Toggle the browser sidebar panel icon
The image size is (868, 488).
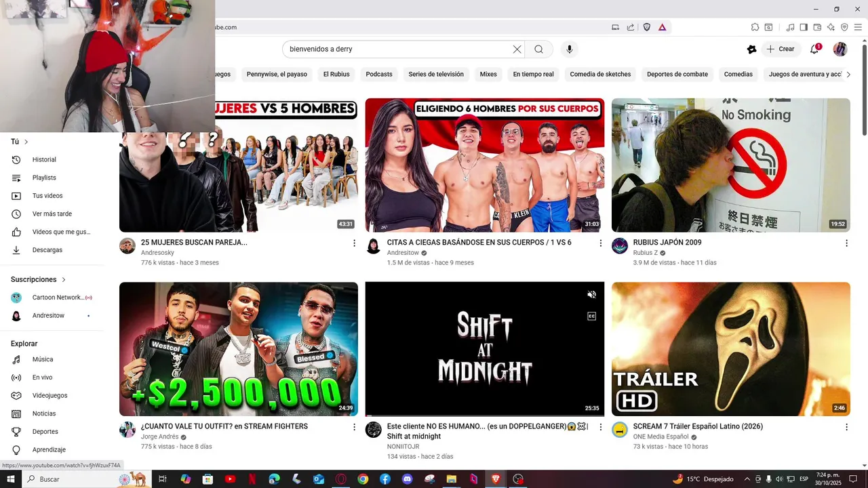pyautogui.click(x=804, y=27)
